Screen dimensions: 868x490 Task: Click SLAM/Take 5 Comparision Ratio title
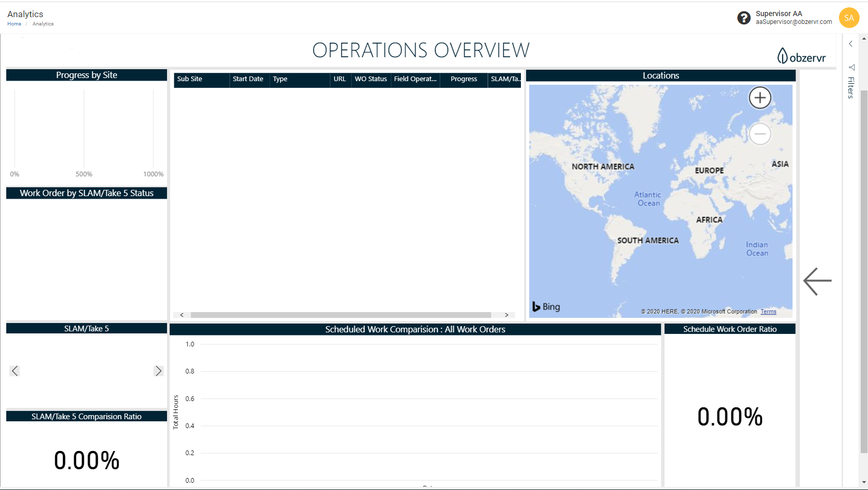(x=87, y=417)
